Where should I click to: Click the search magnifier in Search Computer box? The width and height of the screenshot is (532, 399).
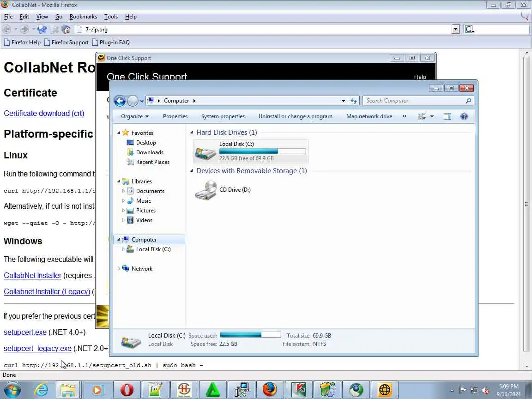pyautogui.click(x=468, y=101)
